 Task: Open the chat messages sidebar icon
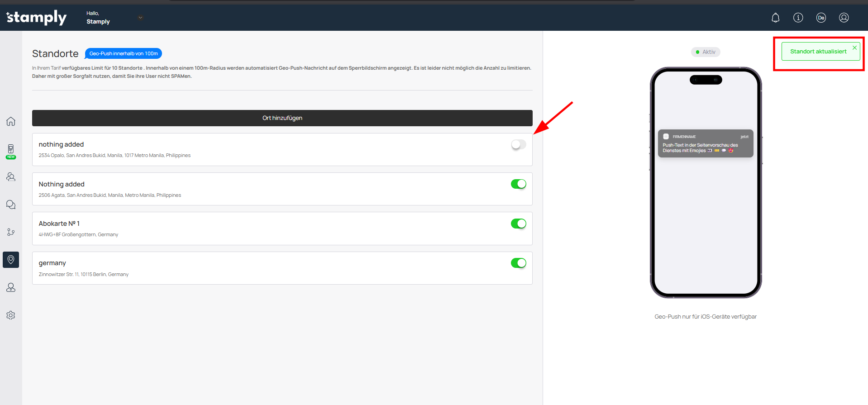[11, 205]
